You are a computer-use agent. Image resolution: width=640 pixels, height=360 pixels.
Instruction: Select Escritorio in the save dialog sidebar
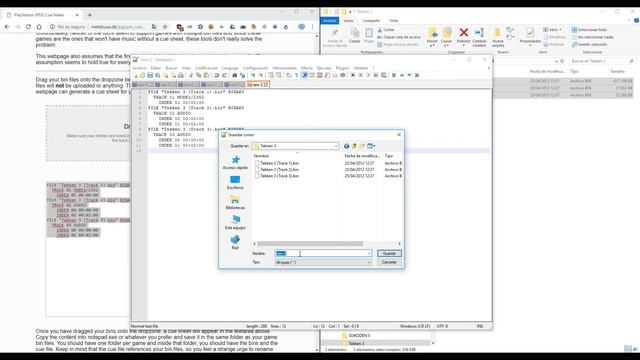(236, 182)
